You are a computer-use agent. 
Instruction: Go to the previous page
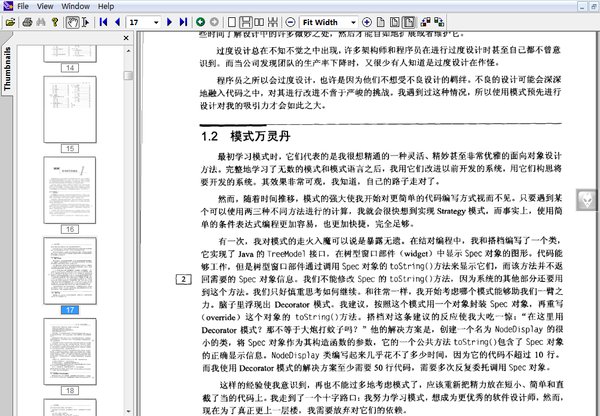pyautogui.click(x=117, y=22)
